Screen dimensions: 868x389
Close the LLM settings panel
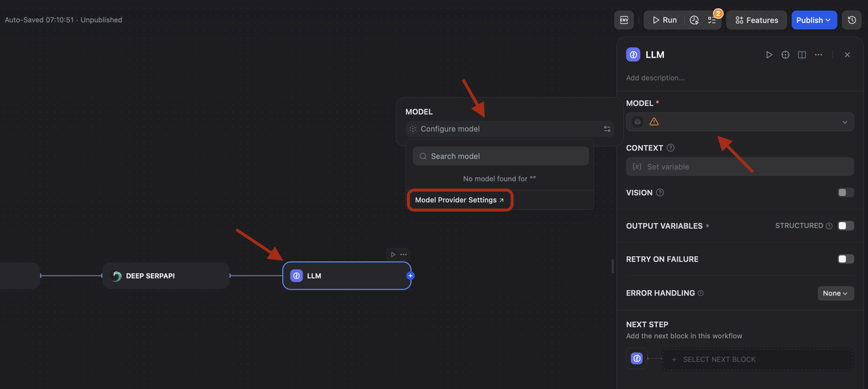pyautogui.click(x=847, y=55)
